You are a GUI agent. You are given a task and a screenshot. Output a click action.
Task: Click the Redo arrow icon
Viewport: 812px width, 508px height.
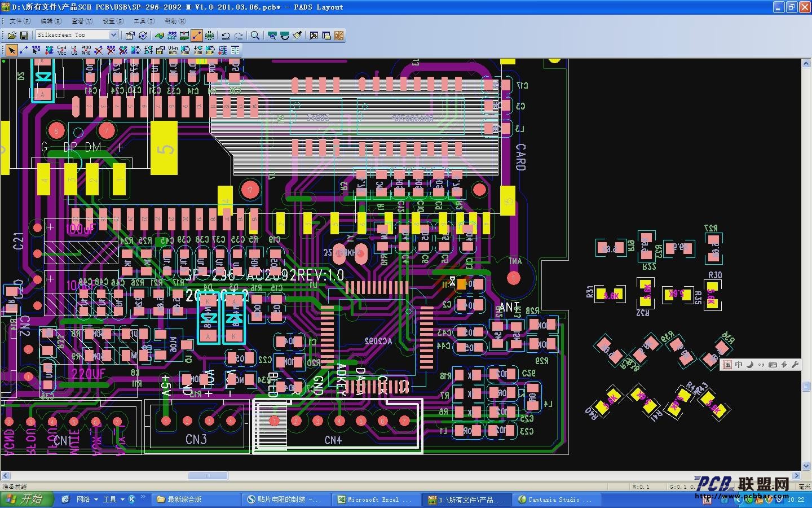(239, 35)
